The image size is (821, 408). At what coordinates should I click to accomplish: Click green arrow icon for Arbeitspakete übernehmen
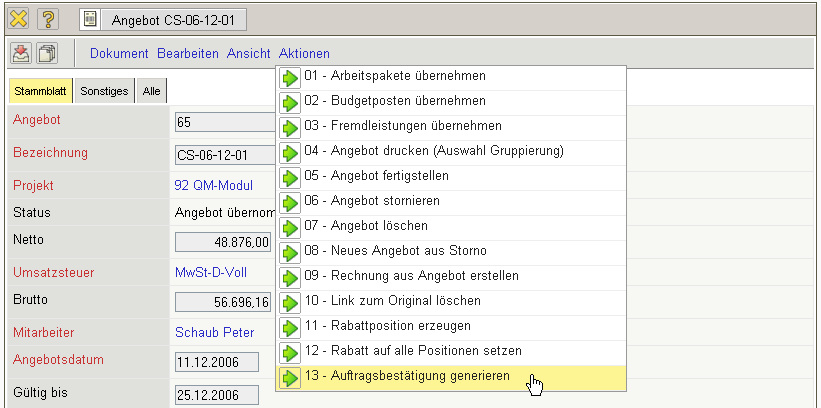[290, 78]
